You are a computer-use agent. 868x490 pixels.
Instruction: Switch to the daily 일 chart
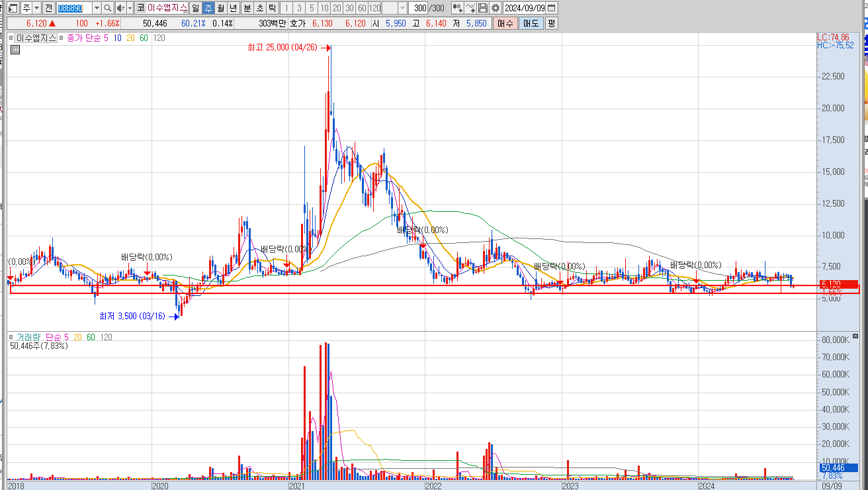click(x=195, y=8)
